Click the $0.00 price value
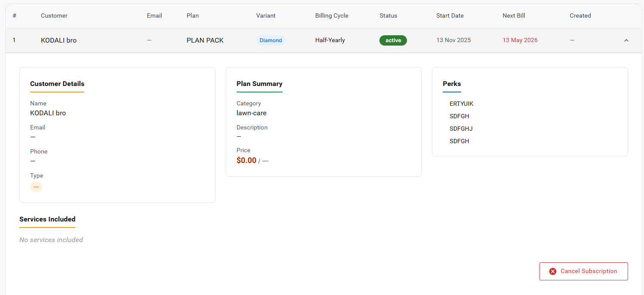Viewport: 644px width, 295px height. tap(247, 160)
